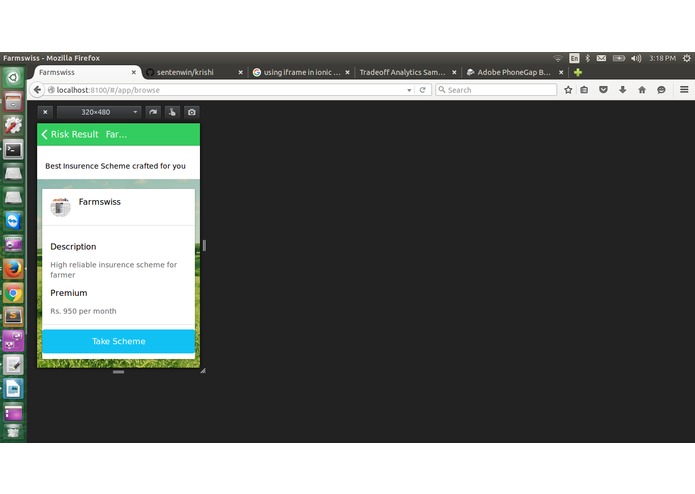Viewport: 695px width, 494px height.
Task: Close the Farmswiss tab
Action: coord(133,72)
